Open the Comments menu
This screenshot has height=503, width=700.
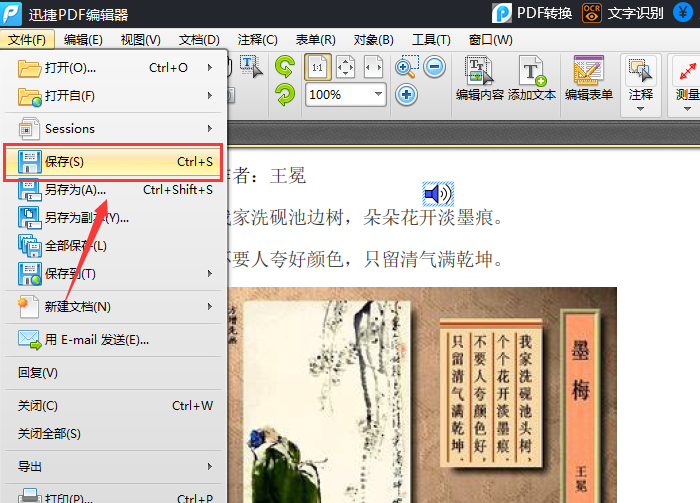pyautogui.click(x=258, y=40)
